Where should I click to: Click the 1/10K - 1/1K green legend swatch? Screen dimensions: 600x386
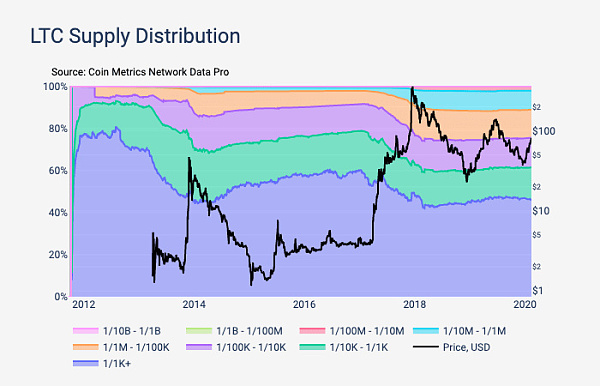[312, 347]
